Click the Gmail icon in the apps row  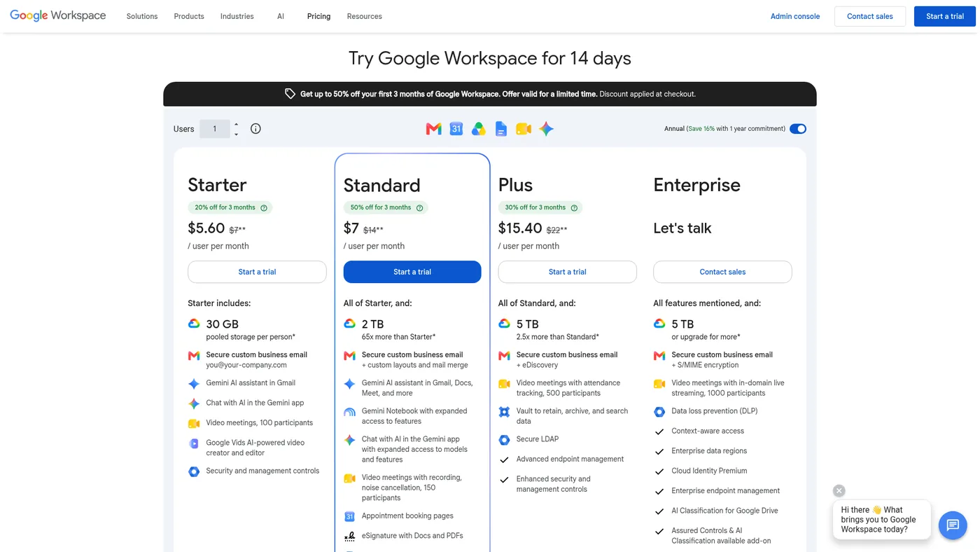coord(433,129)
